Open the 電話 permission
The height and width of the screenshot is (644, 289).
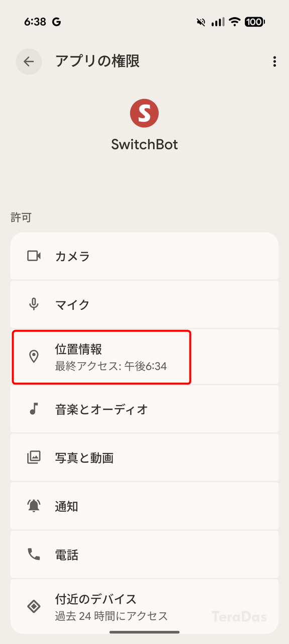point(144,555)
